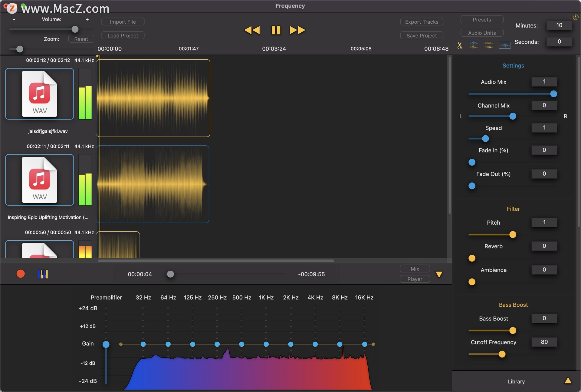Expand the Library panel at bottom right
The width and height of the screenshot is (581, 392).
pos(516,381)
